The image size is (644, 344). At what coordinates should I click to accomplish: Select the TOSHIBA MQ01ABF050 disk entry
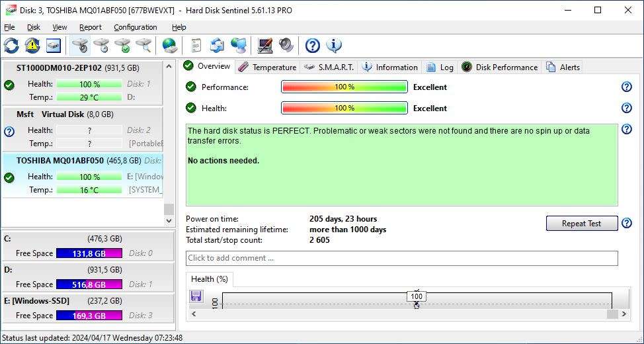83,175
